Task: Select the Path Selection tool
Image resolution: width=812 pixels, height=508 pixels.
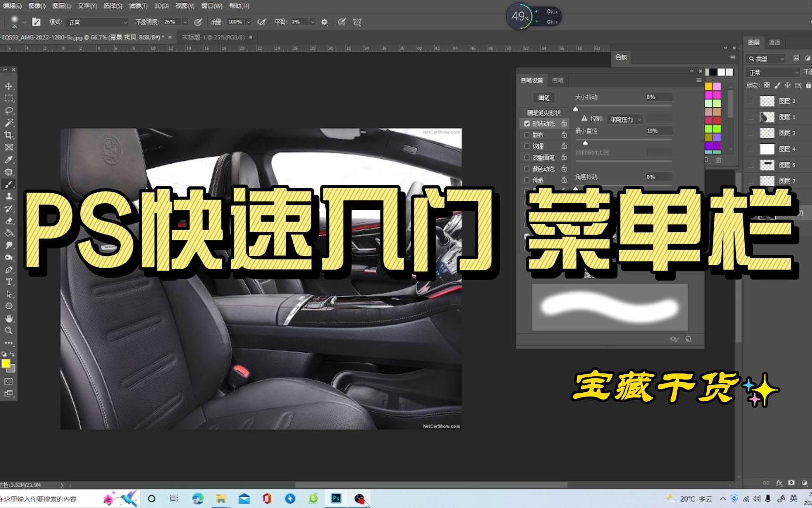Action: pyautogui.click(x=9, y=294)
